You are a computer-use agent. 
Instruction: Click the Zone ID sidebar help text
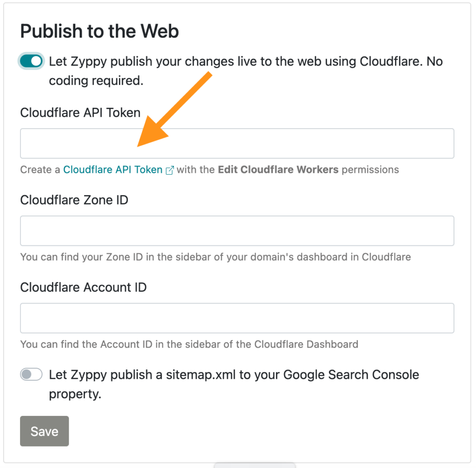215,257
